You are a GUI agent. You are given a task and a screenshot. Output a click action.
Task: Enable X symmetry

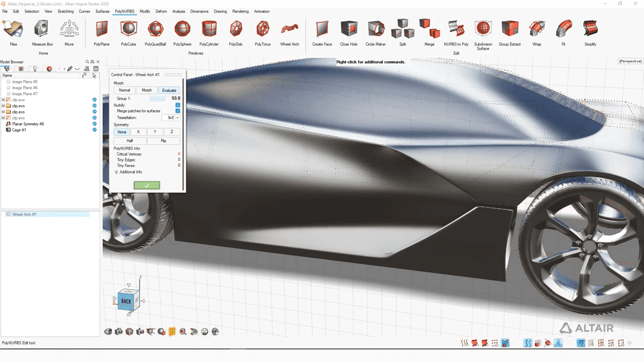pos(138,132)
